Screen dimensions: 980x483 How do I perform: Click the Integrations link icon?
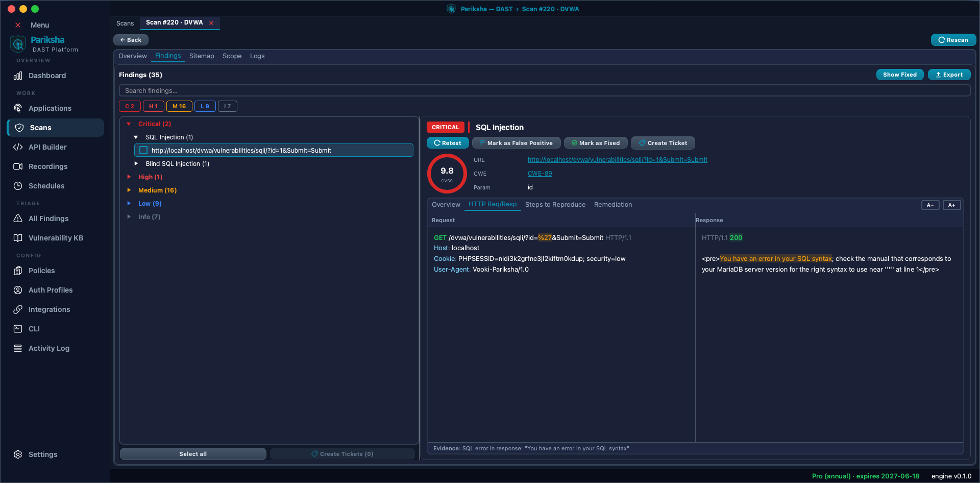point(18,309)
